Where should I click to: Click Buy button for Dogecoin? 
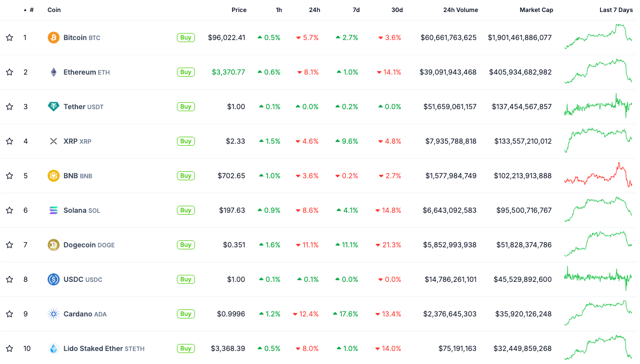coord(186,245)
